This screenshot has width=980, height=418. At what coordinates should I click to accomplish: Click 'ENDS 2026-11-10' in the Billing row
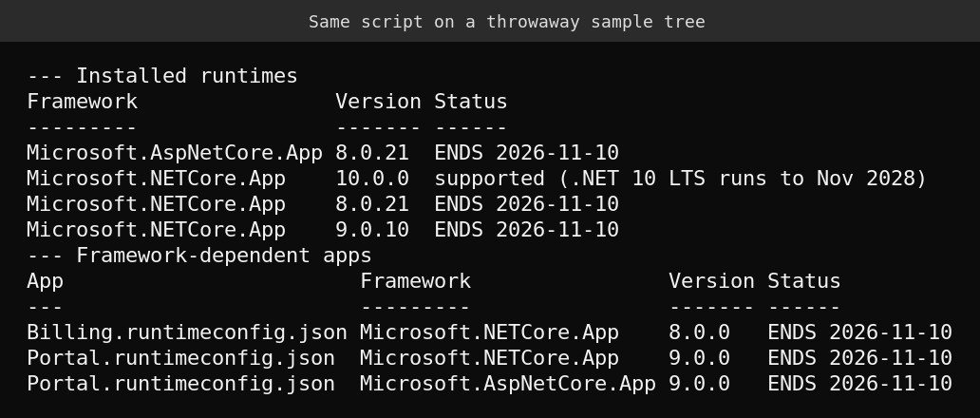pyautogui.click(x=860, y=332)
